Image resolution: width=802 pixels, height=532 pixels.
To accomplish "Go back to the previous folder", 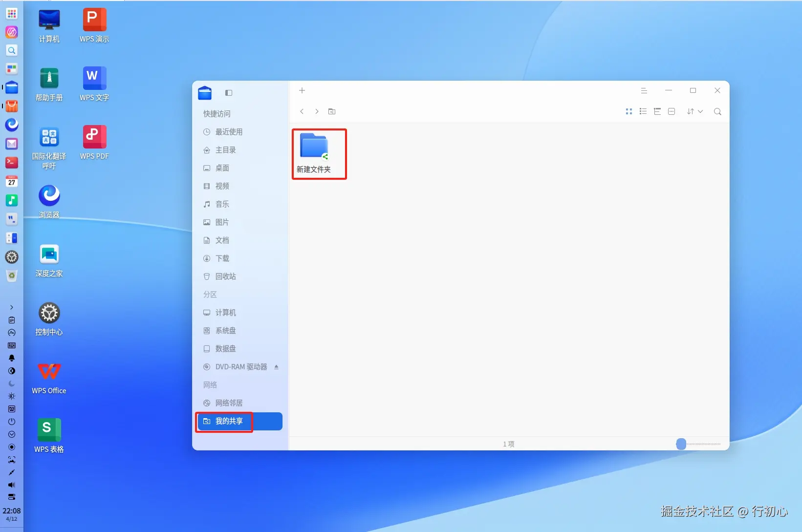I will pos(302,111).
